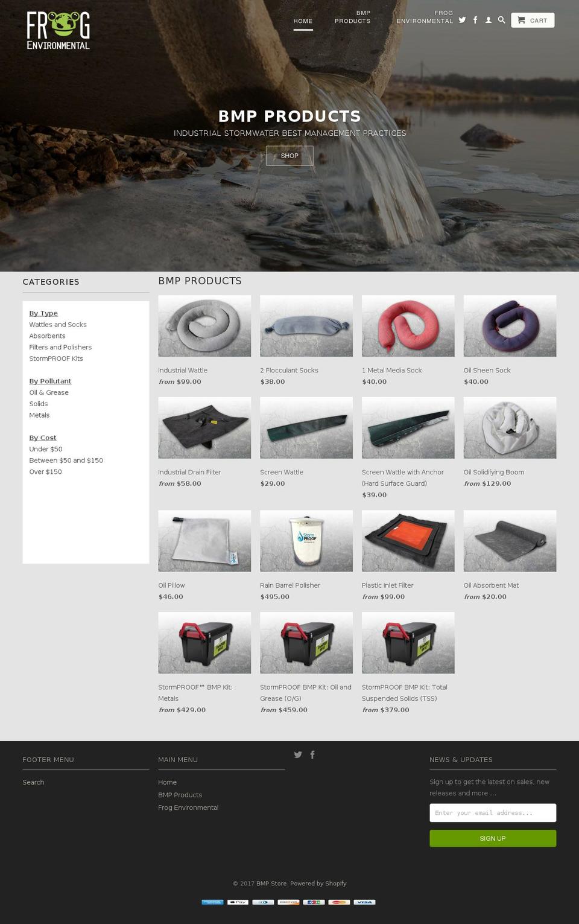Screen dimensions: 579x924
Task: Click Powered by Shopify link
Action: 318,884
